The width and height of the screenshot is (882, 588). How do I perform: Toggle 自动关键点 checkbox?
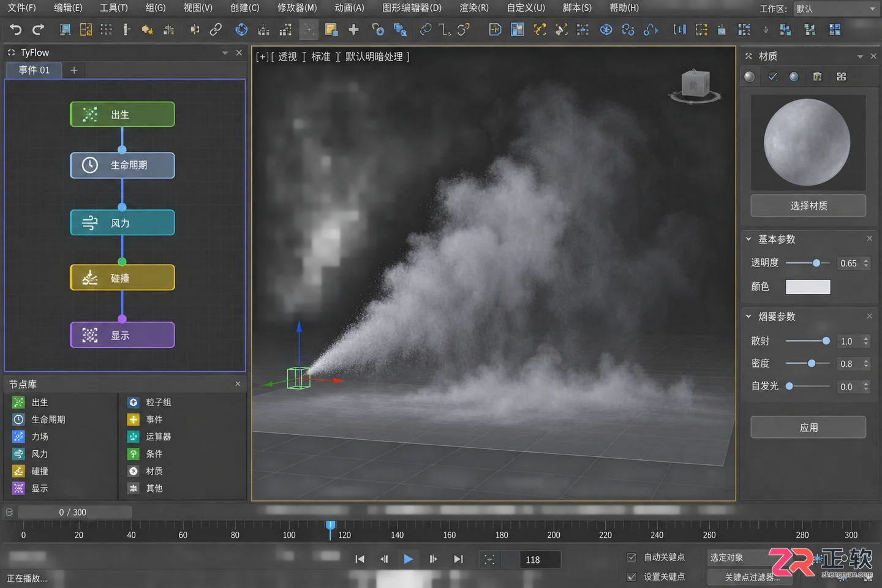[631, 557]
